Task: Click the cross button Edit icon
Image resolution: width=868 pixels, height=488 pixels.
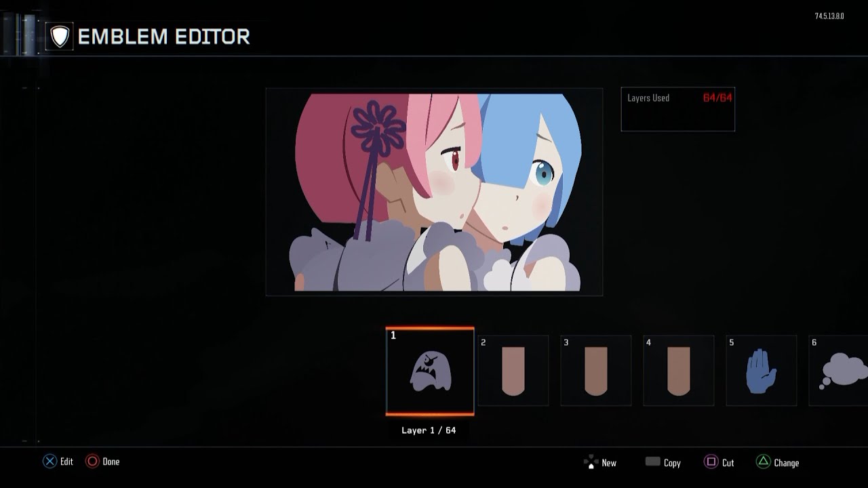Action: 50,462
